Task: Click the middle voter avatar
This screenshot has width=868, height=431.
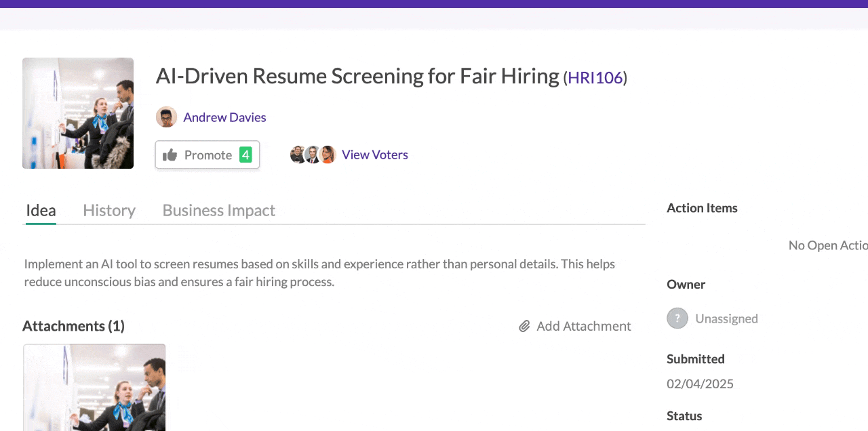Action: click(313, 155)
